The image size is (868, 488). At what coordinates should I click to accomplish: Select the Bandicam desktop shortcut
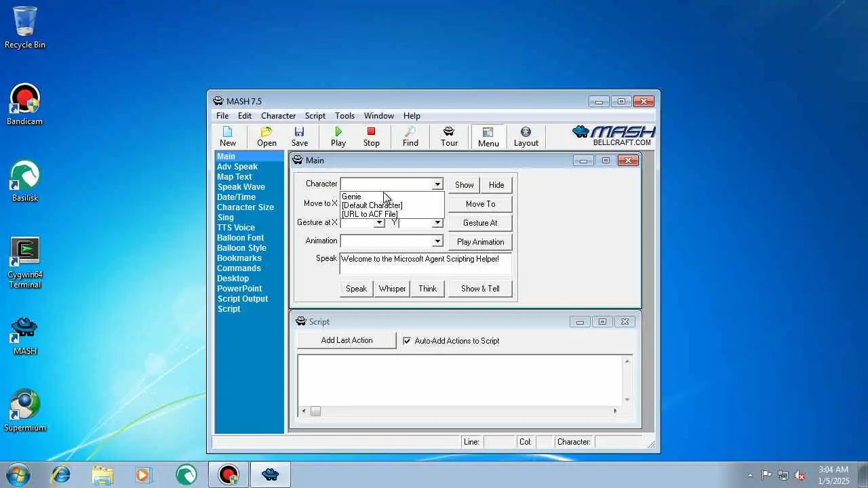pyautogui.click(x=25, y=104)
